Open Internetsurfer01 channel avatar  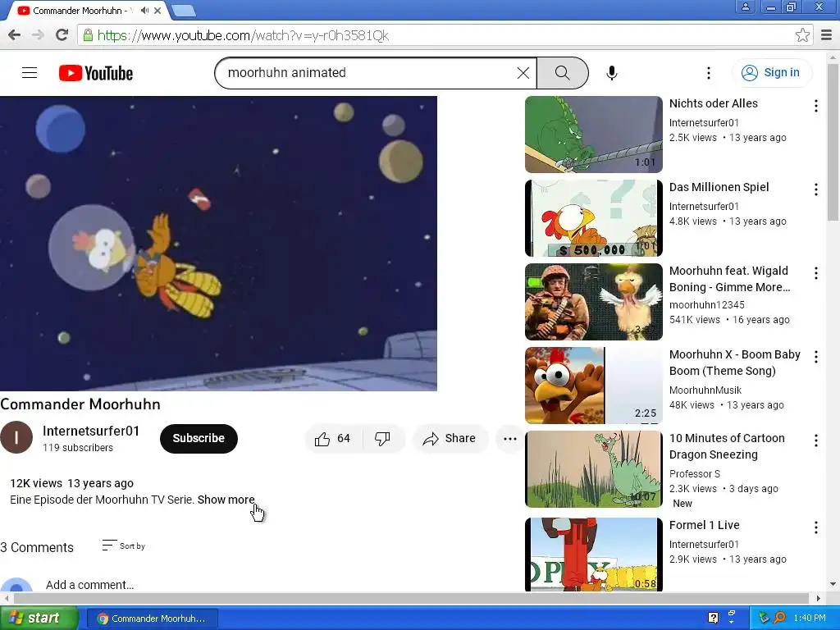[x=16, y=437]
